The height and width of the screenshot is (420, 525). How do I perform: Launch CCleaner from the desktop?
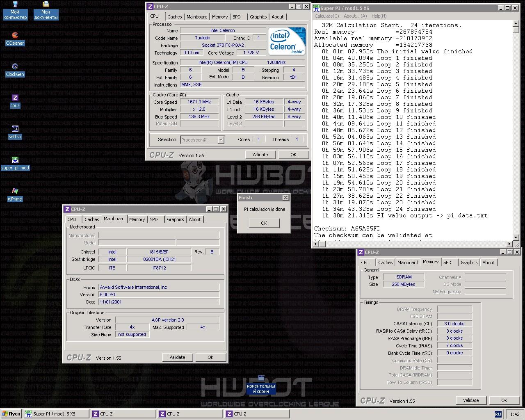(x=15, y=39)
